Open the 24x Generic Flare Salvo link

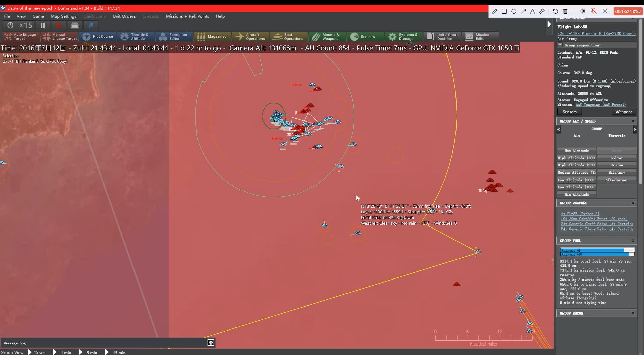tap(597, 229)
